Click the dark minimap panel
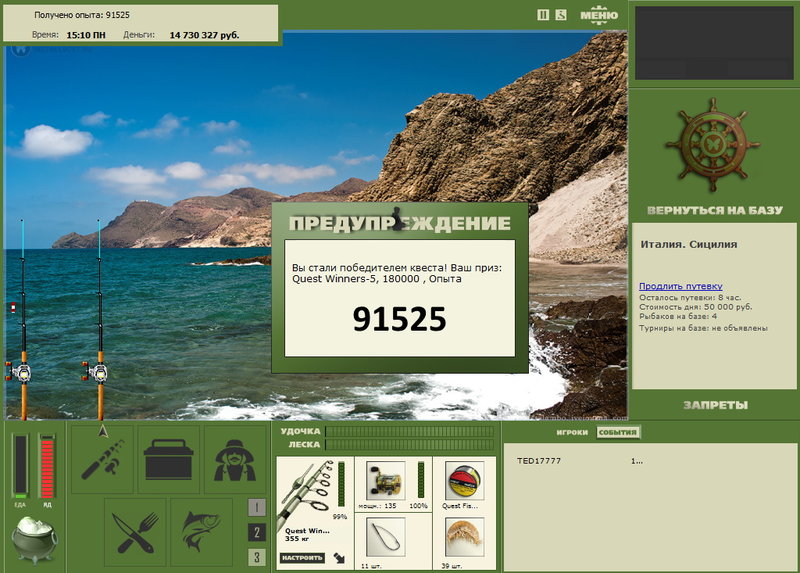800x573 pixels. point(714,42)
